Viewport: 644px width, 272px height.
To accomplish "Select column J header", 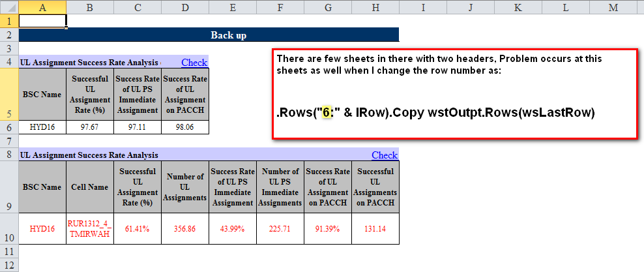I will [x=471, y=7].
